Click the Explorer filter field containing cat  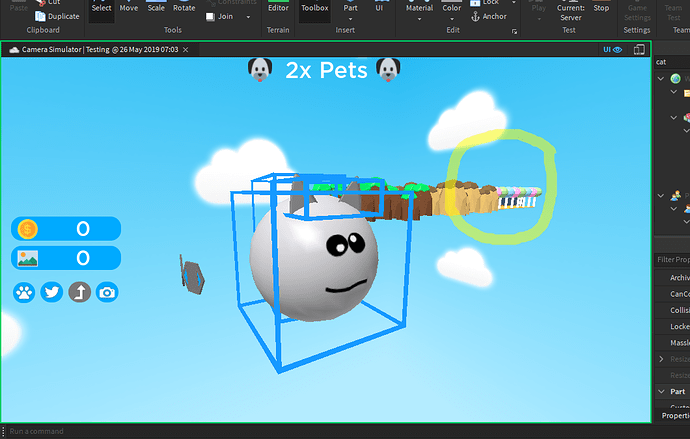tap(672, 62)
